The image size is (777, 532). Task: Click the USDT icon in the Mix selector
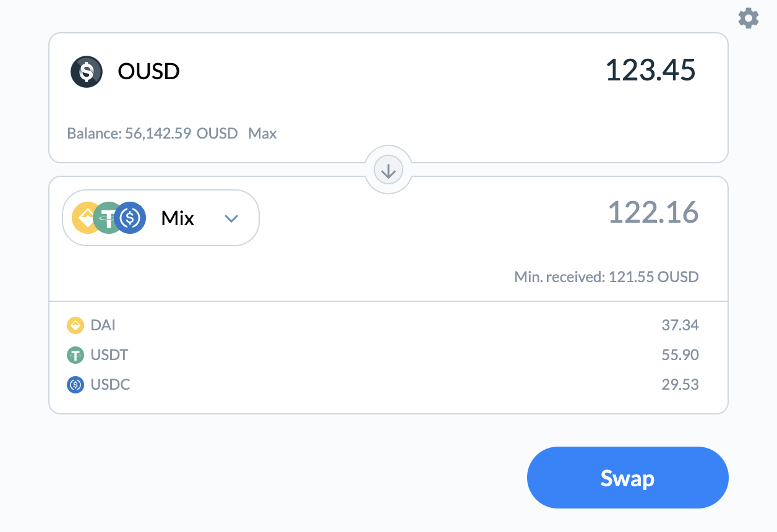109,218
